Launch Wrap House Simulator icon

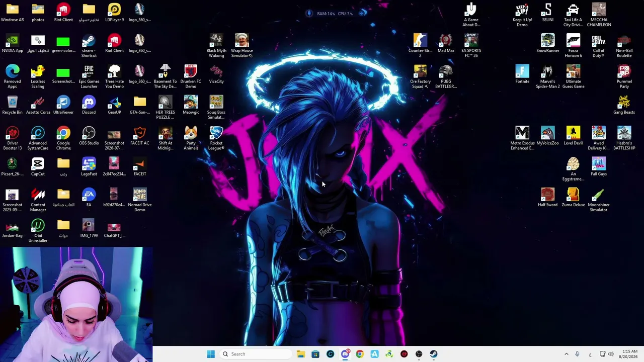coord(242,46)
